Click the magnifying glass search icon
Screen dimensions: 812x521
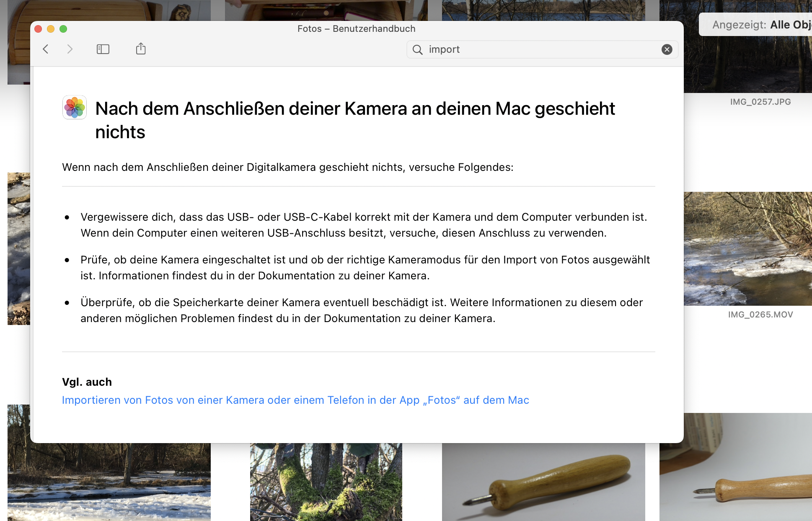[x=417, y=50]
